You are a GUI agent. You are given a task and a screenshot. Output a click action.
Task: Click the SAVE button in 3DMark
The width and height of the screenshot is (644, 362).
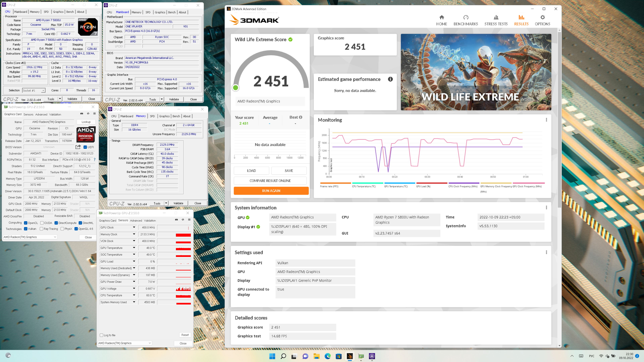[x=289, y=171]
